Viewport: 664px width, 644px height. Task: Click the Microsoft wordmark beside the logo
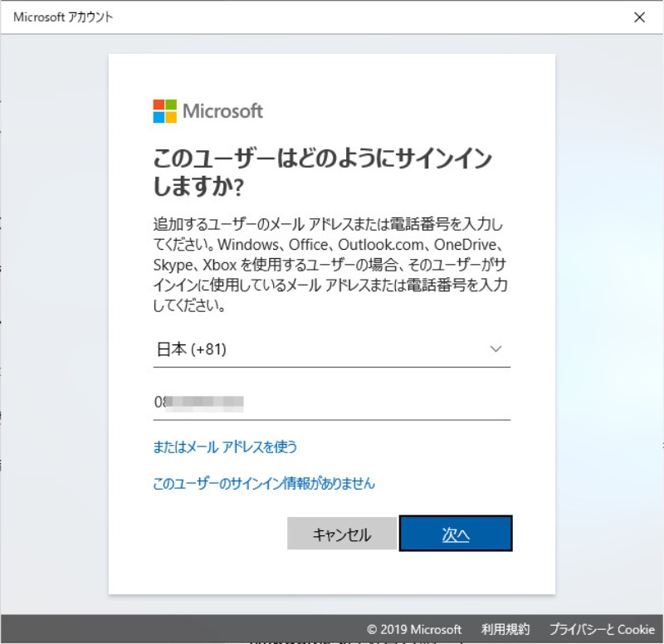(222, 111)
